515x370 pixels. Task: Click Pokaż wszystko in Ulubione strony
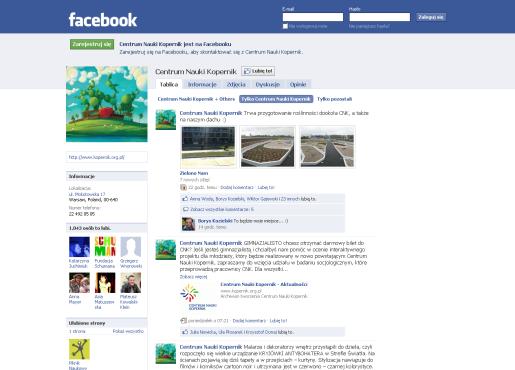click(128, 331)
